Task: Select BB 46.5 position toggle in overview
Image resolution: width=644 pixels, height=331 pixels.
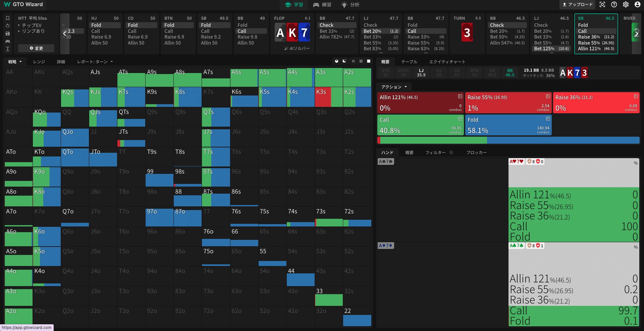Action: [510, 73]
